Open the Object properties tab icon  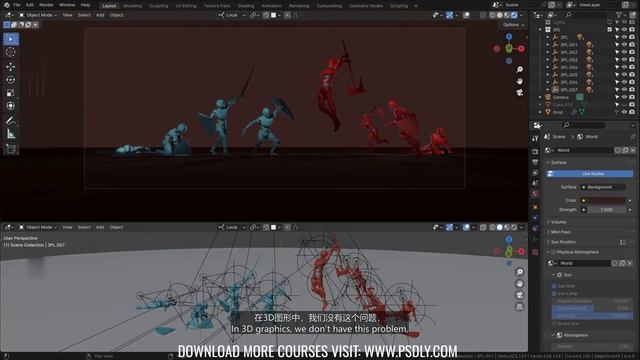[535, 207]
